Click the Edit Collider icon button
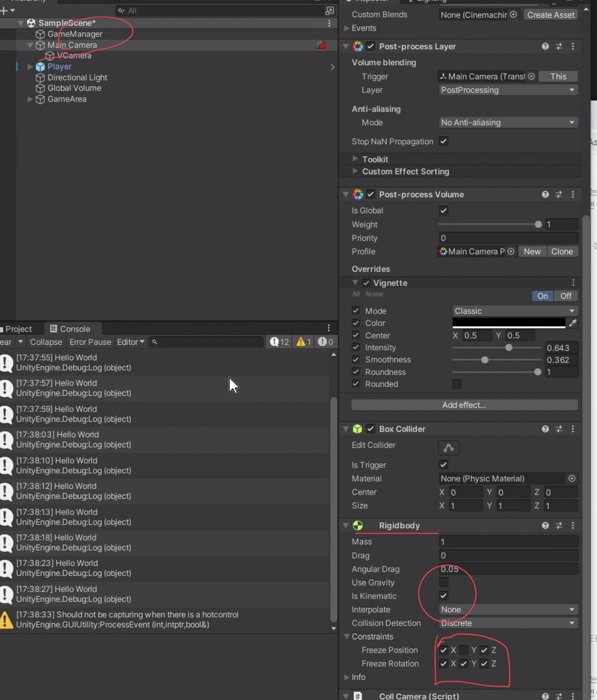This screenshot has width=597, height=700. pos(448,448)
